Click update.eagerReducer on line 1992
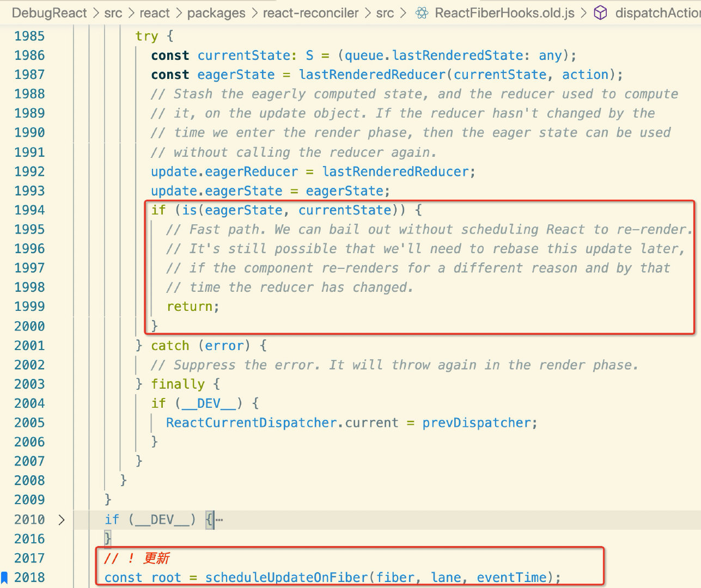This screenshot has width=701, height=588. pyautogui.click(x=224, y=171)
